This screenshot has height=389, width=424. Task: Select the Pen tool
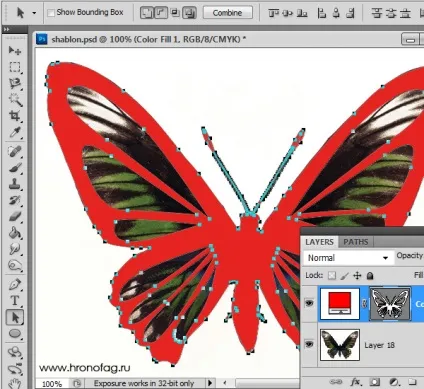coord(14,285)
